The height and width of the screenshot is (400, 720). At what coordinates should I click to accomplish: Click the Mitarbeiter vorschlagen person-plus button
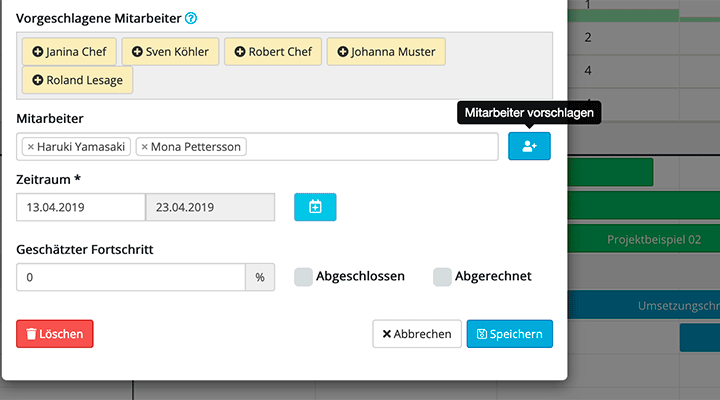529,147
